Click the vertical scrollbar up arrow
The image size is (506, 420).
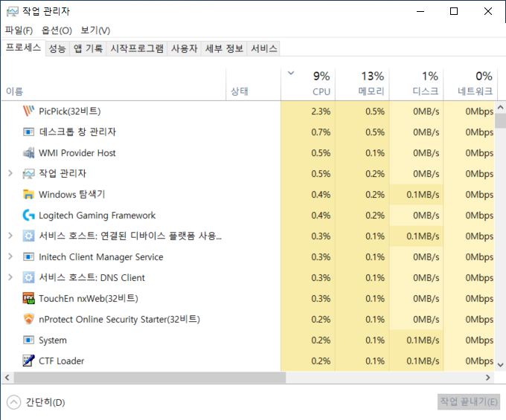501,107
